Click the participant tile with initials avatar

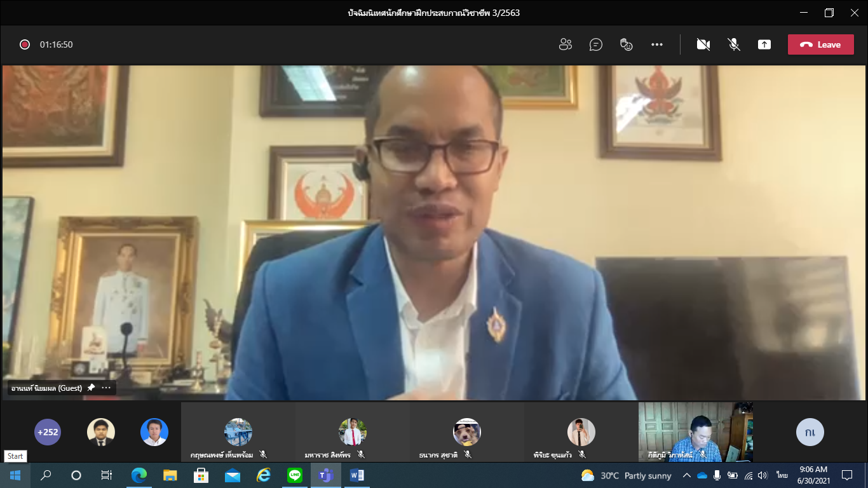point(810,432)
